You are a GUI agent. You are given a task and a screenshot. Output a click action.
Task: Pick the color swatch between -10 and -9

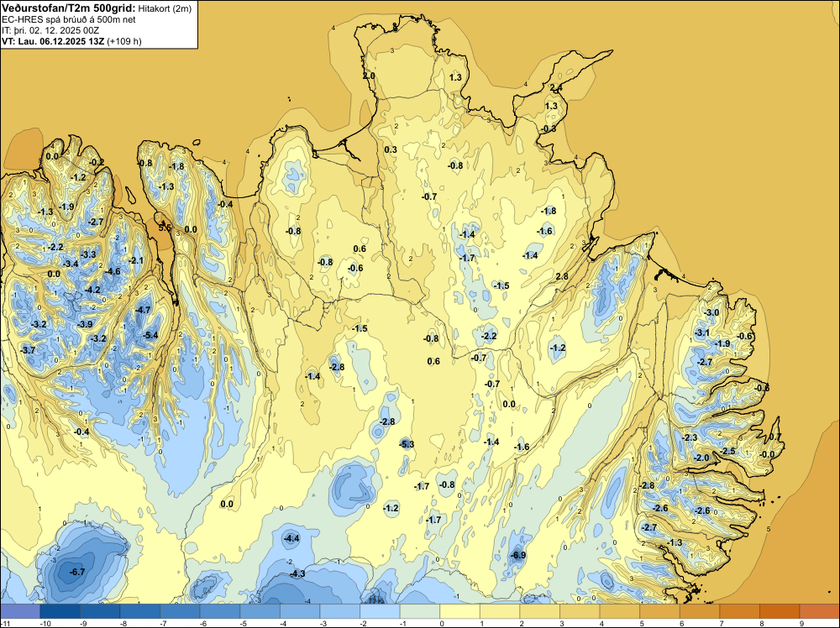click(x=60, y=611)
